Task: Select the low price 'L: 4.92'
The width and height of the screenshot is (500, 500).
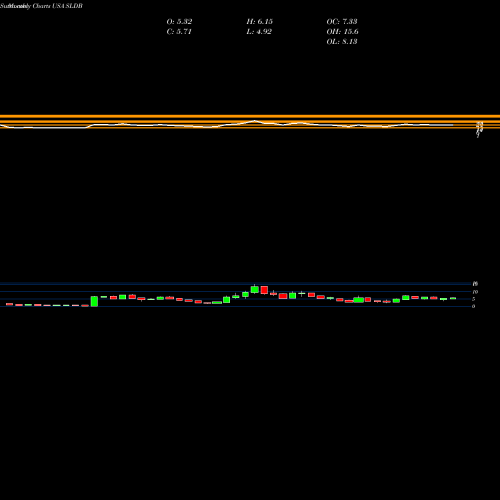Action: tap(259, 31)
